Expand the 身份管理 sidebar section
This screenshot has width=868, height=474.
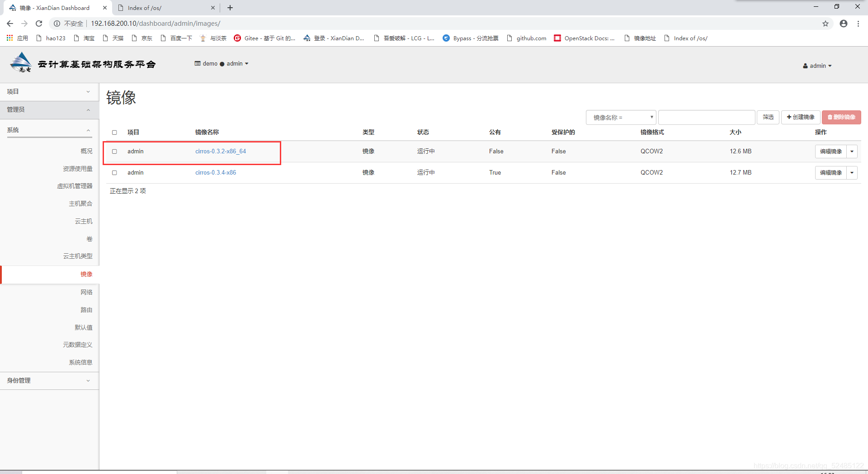point(49,381)
